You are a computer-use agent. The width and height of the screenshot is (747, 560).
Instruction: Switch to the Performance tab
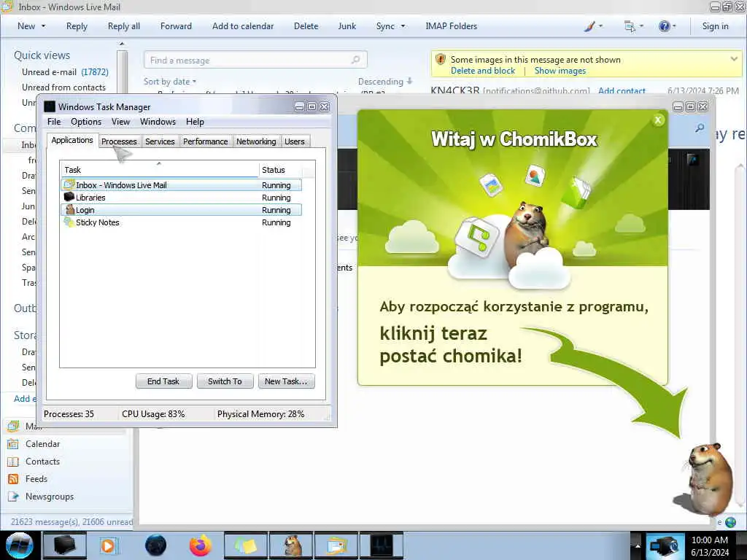pos(205,141)
